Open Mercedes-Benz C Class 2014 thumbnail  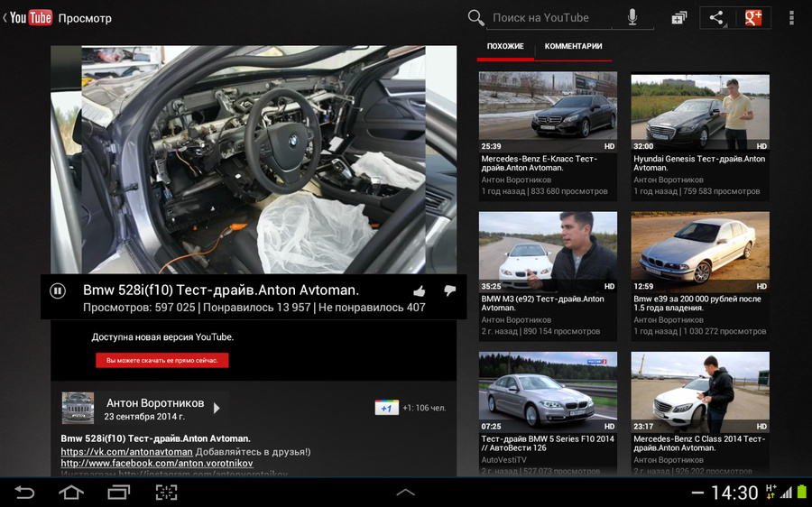700,392
